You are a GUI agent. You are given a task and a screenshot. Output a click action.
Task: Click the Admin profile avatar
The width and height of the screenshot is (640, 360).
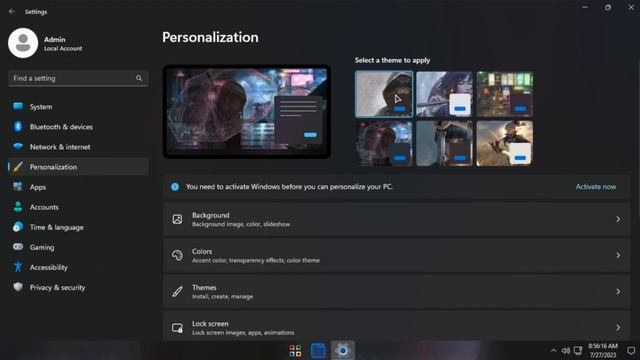click(x=23, y=43)
